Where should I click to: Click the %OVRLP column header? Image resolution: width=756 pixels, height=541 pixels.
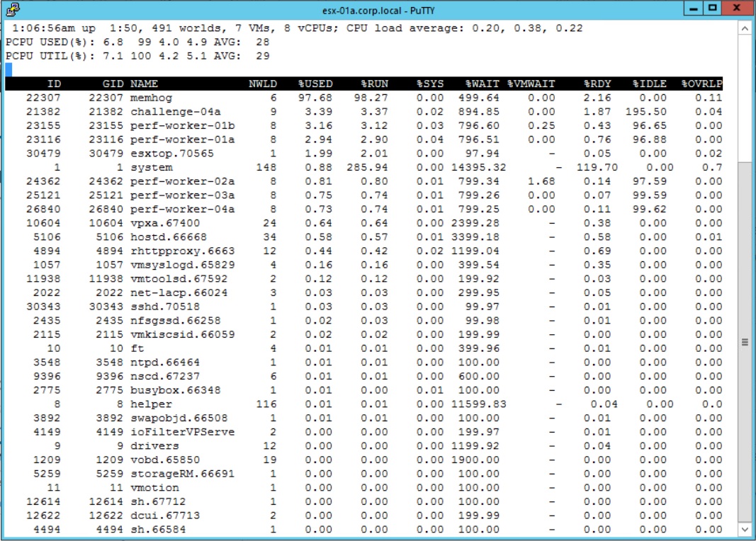click(x=701, y=84)
